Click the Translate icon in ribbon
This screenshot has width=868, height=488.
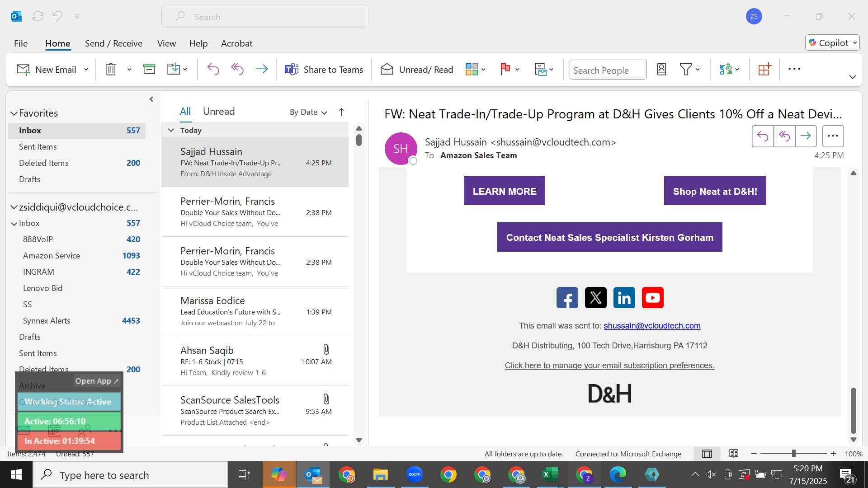pos(725,69)
